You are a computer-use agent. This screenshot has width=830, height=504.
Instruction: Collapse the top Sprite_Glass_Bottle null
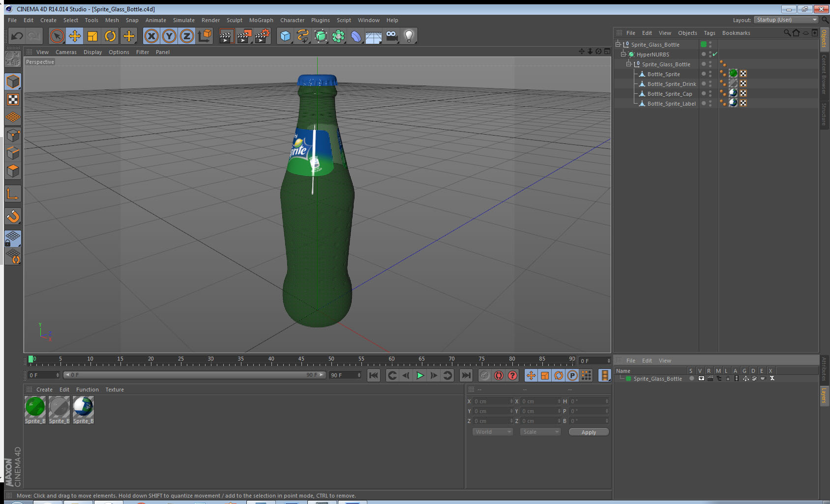coord(618,44)
